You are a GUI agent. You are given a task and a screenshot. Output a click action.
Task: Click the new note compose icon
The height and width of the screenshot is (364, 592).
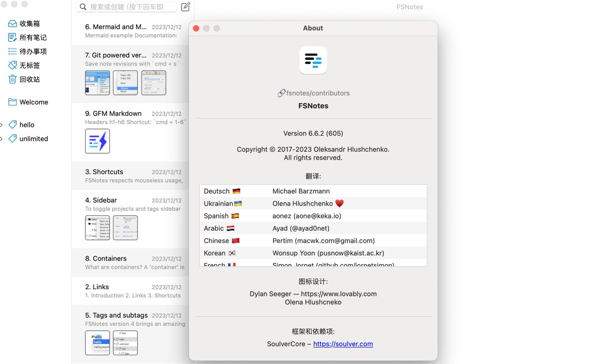click(x=186, y=7)
